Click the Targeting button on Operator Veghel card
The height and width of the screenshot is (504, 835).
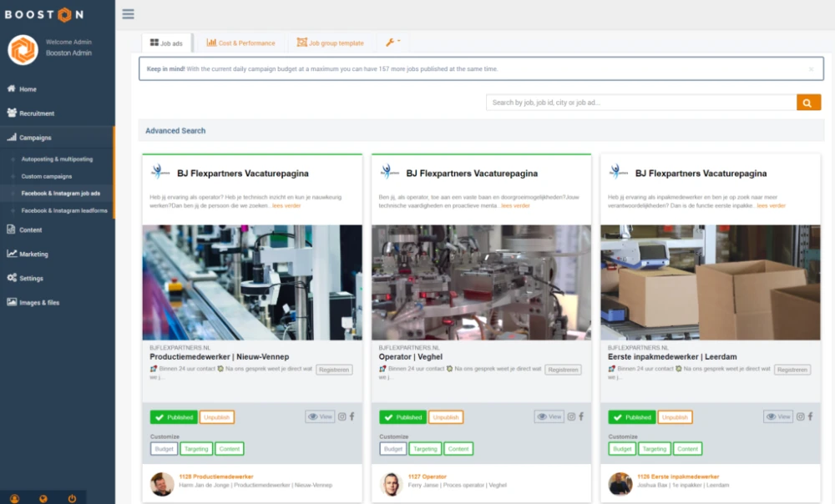coord(425,448)
